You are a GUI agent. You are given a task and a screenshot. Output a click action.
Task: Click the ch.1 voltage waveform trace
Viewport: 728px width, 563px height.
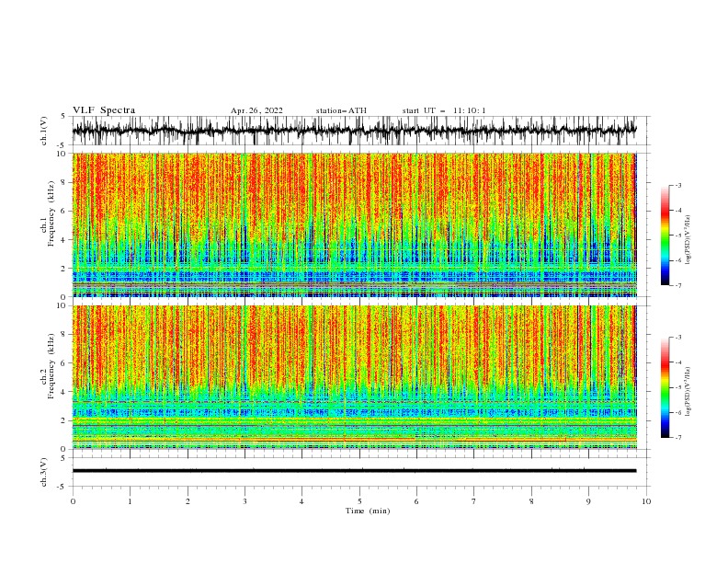pos(354,131)
